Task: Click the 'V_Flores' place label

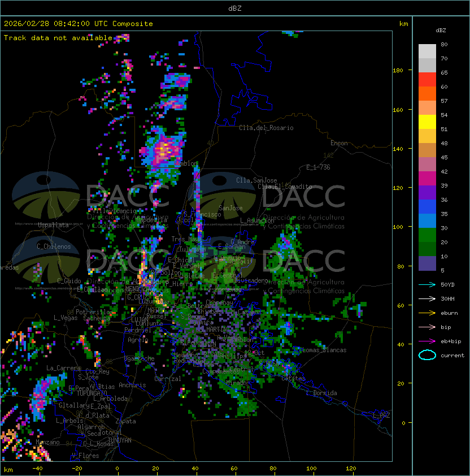Action: click(x=85, y=456)
